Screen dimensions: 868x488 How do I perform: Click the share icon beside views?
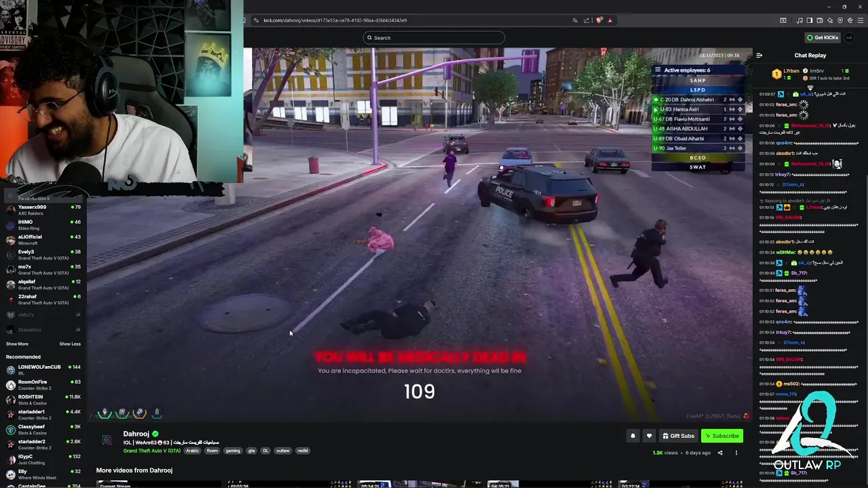pos(720,453)
